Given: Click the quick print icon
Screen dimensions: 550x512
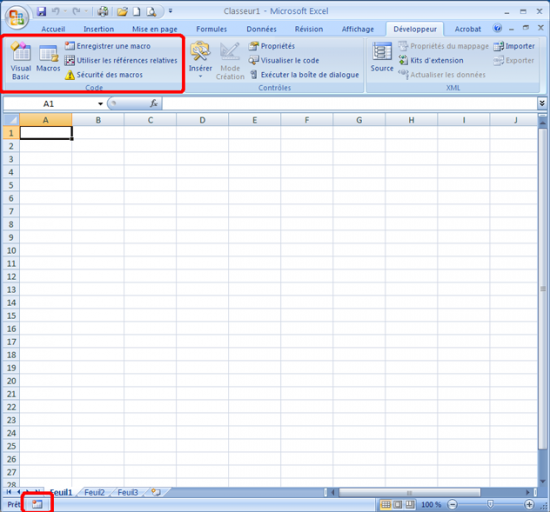Looking at the screenshot, I should (103, 12).
